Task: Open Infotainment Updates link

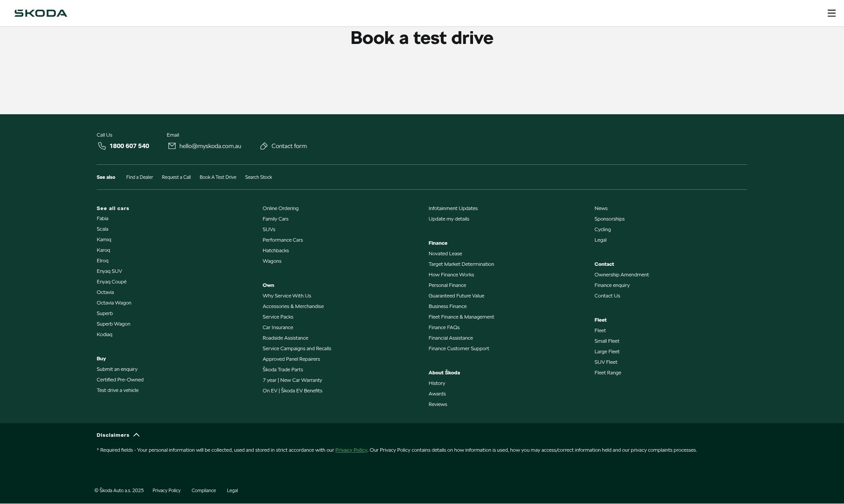Action: (453, 209)
